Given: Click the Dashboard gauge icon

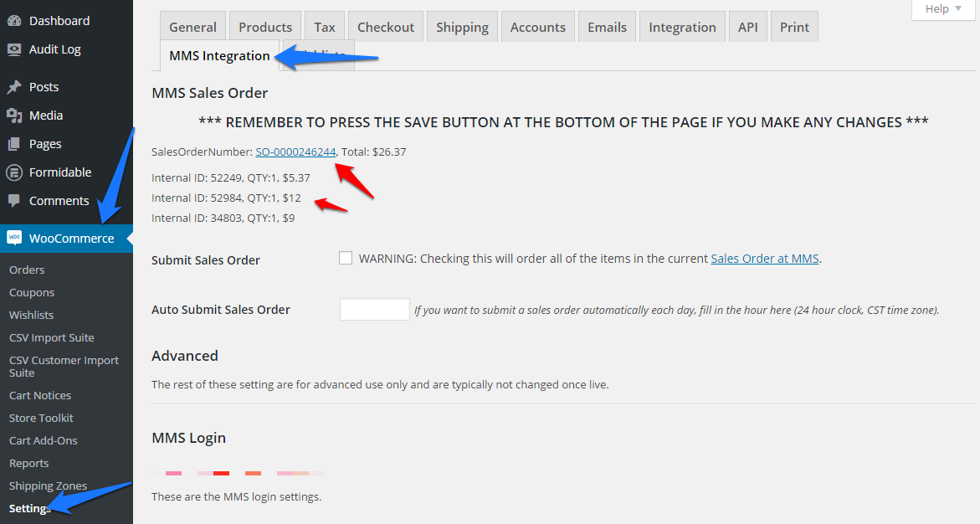Looking at the screenshot, I should coord(13,21).
